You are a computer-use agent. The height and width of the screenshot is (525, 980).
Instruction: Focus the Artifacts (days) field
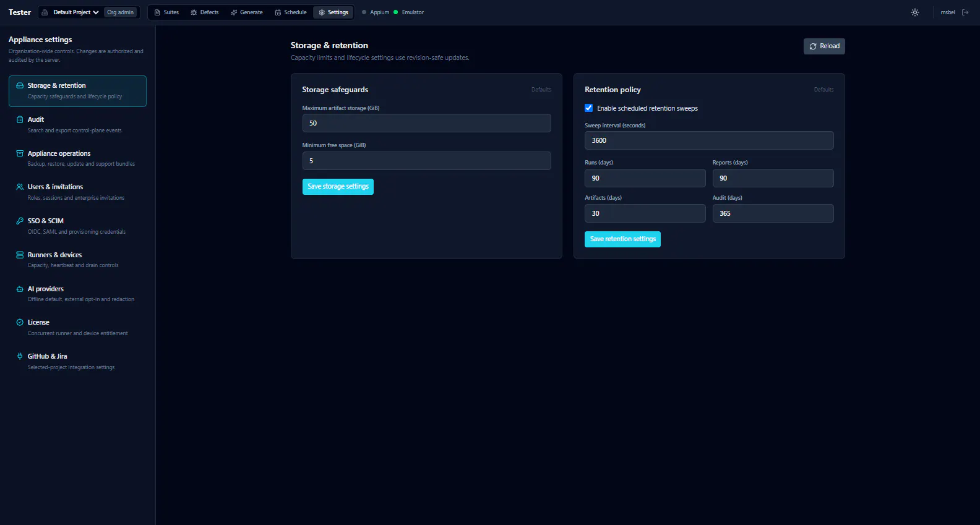pos(645,213)
